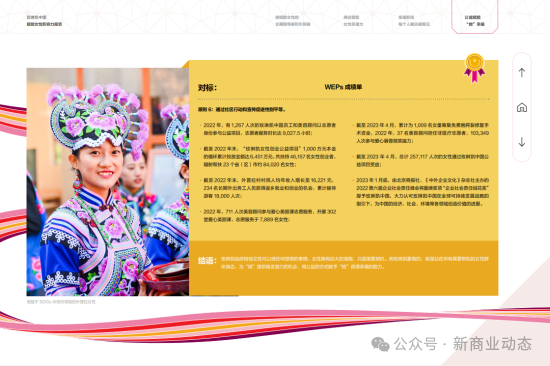
Task: Click the conclusion paragraph in orange band
Action: point(354,262)
